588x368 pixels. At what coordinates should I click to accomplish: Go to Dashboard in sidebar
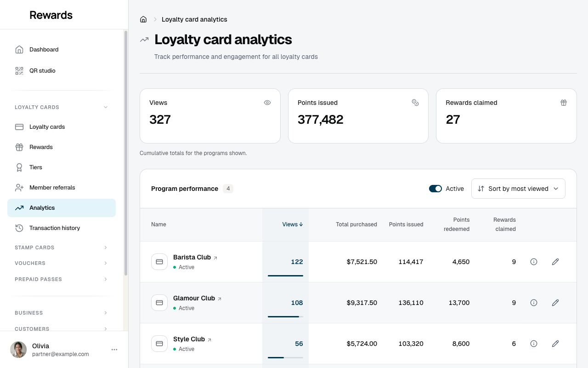(x=62, y=50)
